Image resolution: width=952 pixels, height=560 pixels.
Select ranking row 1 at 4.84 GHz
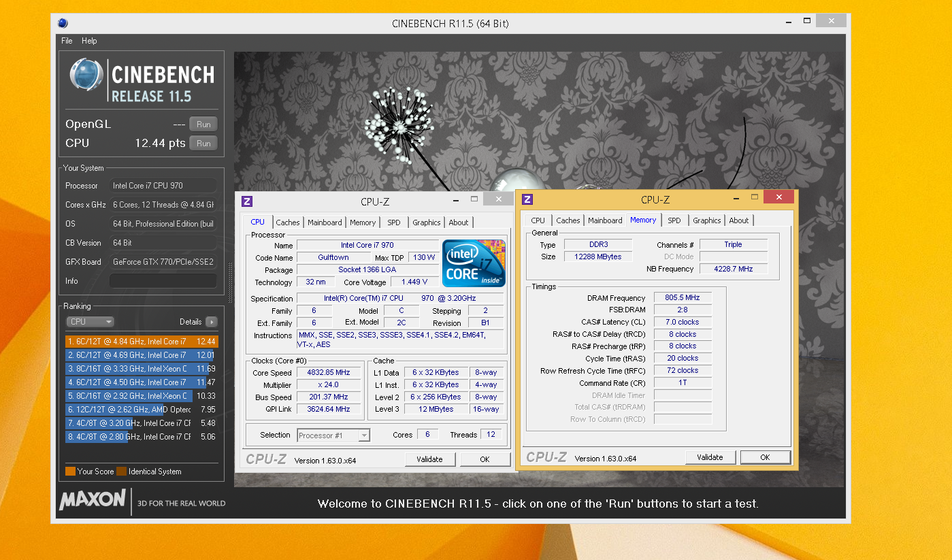(142, 342)
